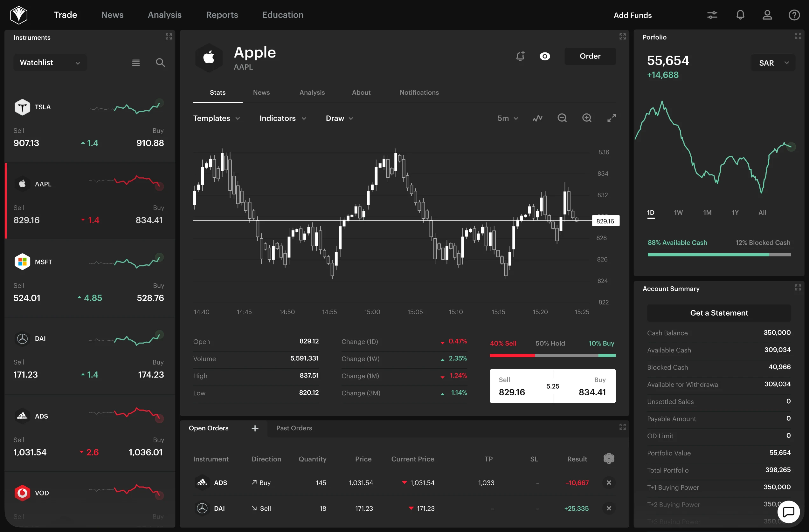The image size is (809, 532).
Task: Toggle the eye visibility icon next to Apple
Action: pyautogui.click(x=545, y=56)
